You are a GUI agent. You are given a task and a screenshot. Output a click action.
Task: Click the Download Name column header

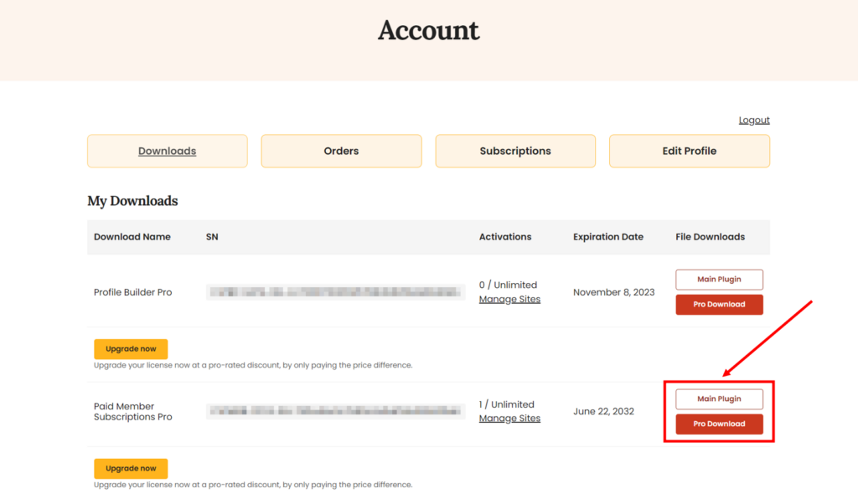(x=132, y=237)
